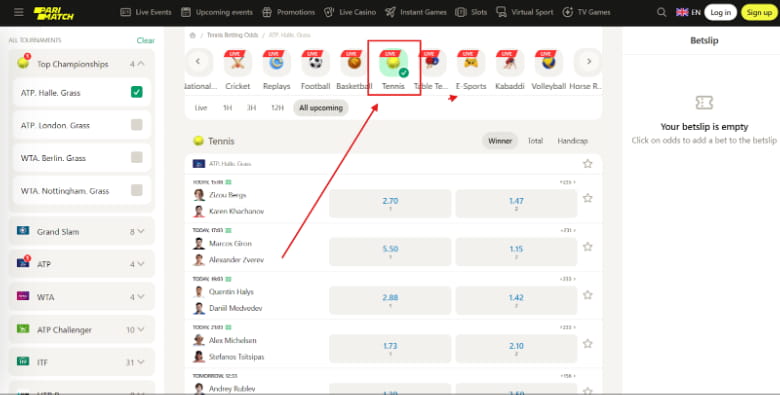The height and width of the screenshot is (395, 780).
Task: Open Live Casino in top menu
Action: click(x=350, y=12)
